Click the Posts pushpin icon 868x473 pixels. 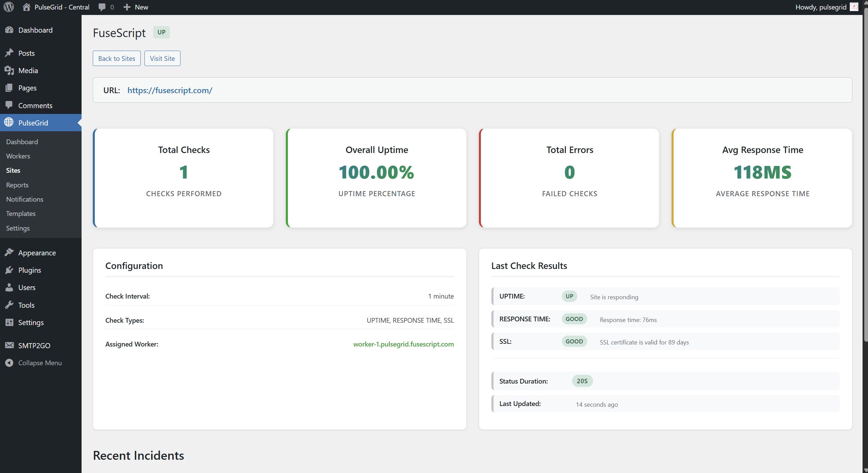(x=9, y=53)
